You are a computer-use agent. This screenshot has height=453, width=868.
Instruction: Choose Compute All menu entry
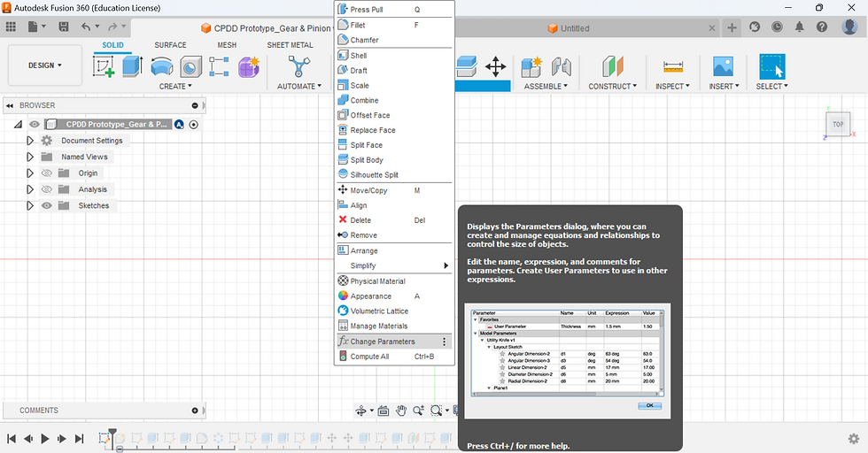pos(394,357)
